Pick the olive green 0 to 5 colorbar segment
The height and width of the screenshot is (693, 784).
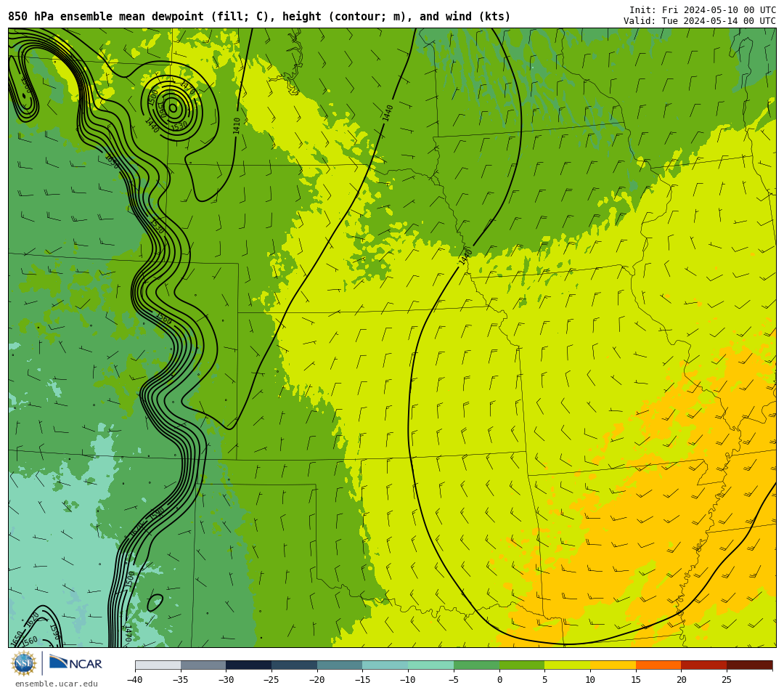522,665
